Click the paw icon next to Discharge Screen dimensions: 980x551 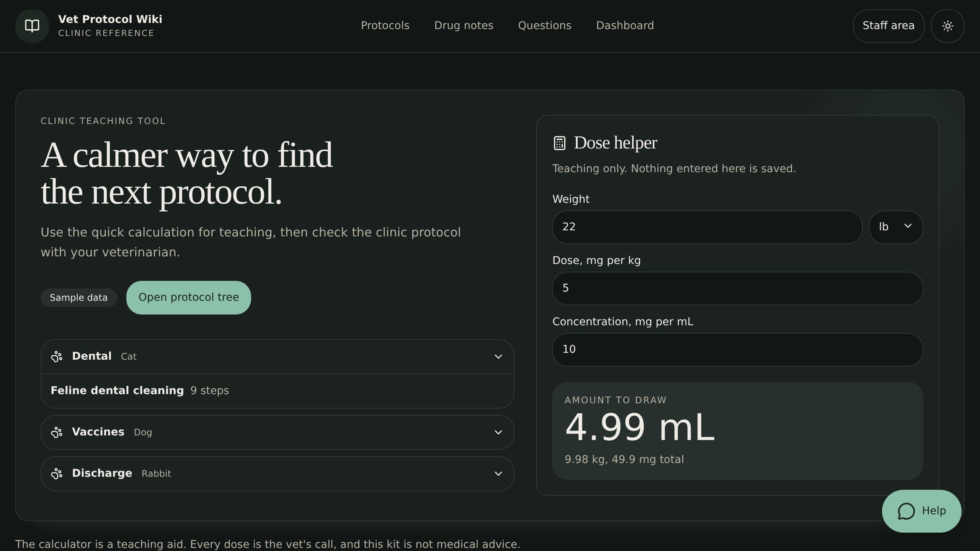57,473
